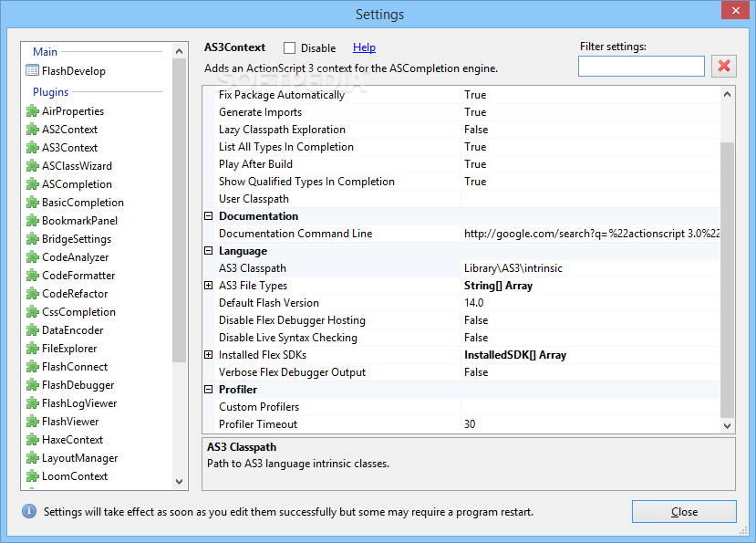Click the CodeAnalyzer plugin icon
Viewport: 756px width, 543px height.
pos(32,257)
